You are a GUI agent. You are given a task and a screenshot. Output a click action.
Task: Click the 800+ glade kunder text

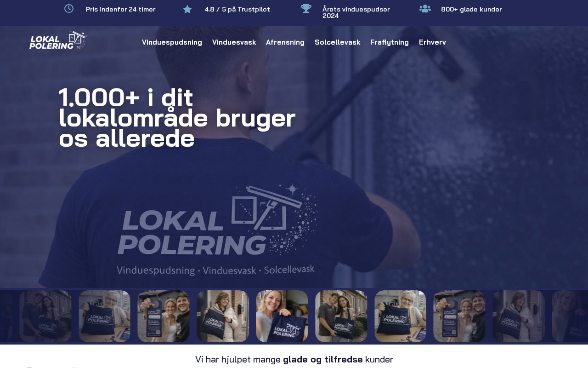tap(471, 9)
